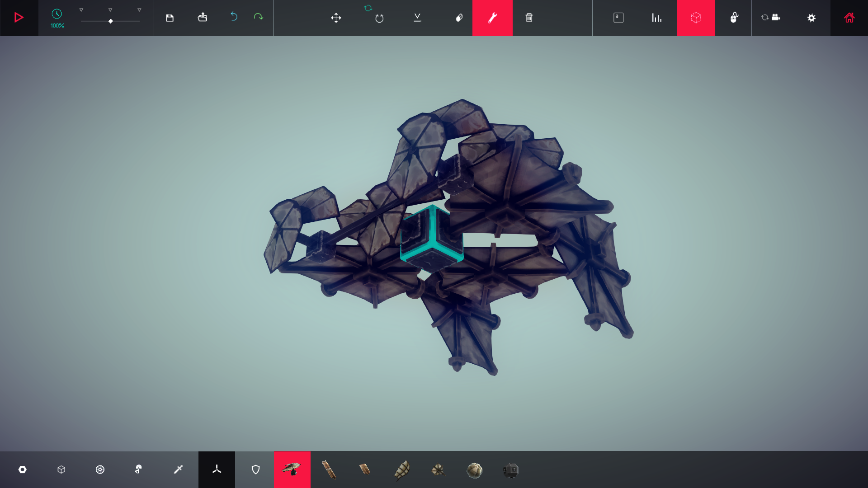Open the Flight blocks propeller tab
868x488 pixels.
coord(217,469)
